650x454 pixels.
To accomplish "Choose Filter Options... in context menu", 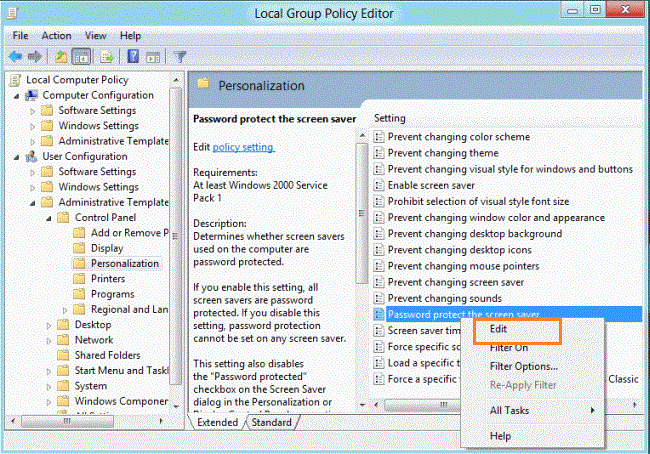I will point(524,367).
